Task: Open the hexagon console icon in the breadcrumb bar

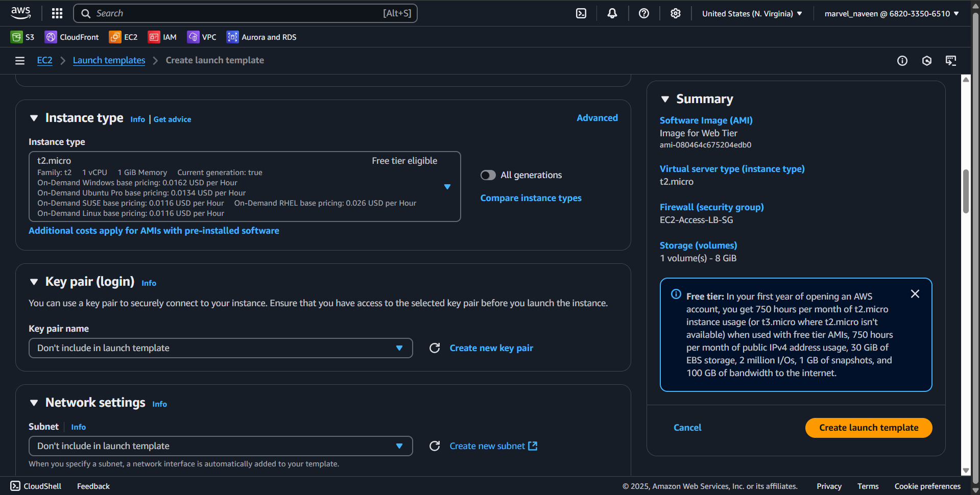Action: (x=927, y=61)
